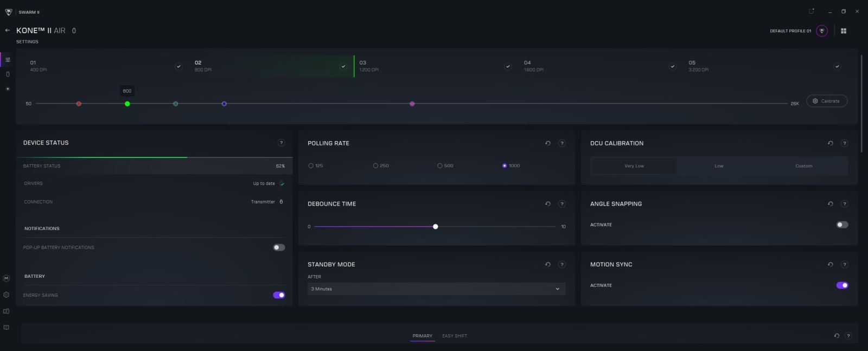Click the Debounce Time slider handle
868x351 pixels.
436,227
